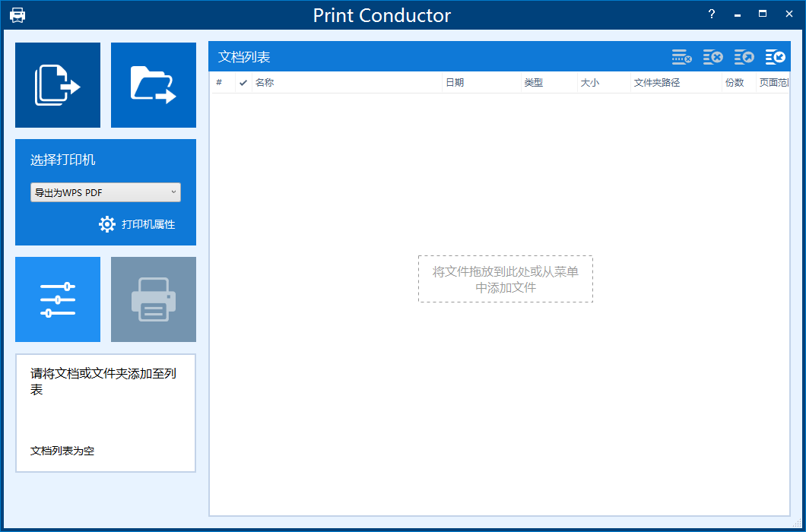Image resolution: width=806 pixels, height=532 pixels.
Task: Click the clear entire list icon
Action: pos(713,57)
